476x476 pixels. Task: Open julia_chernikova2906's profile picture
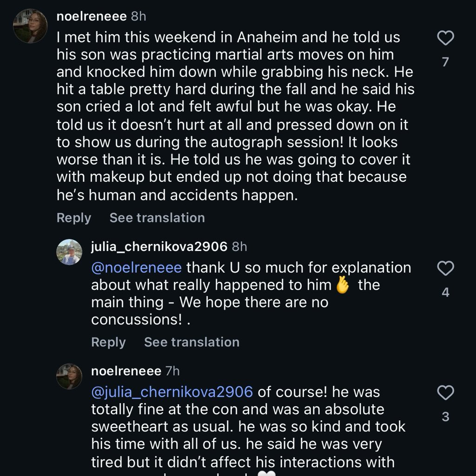[69, 252]
